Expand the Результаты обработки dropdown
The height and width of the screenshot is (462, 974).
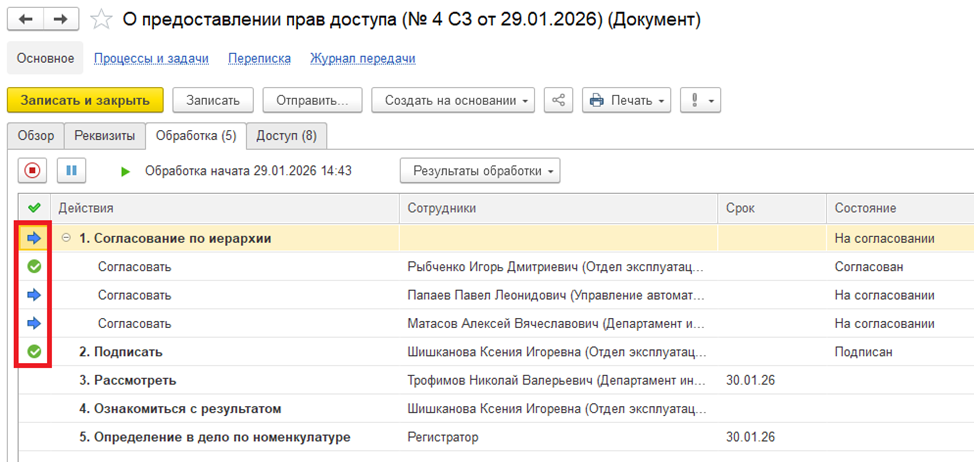pyautogui.click(x=479, y=171)
